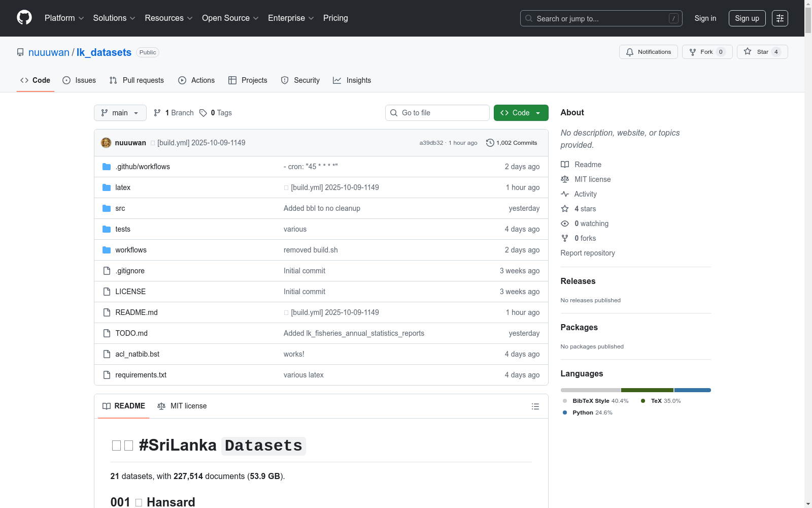Click the latex folder icon
The height and width of the screenshot is (508, 812).
(107, 187)
